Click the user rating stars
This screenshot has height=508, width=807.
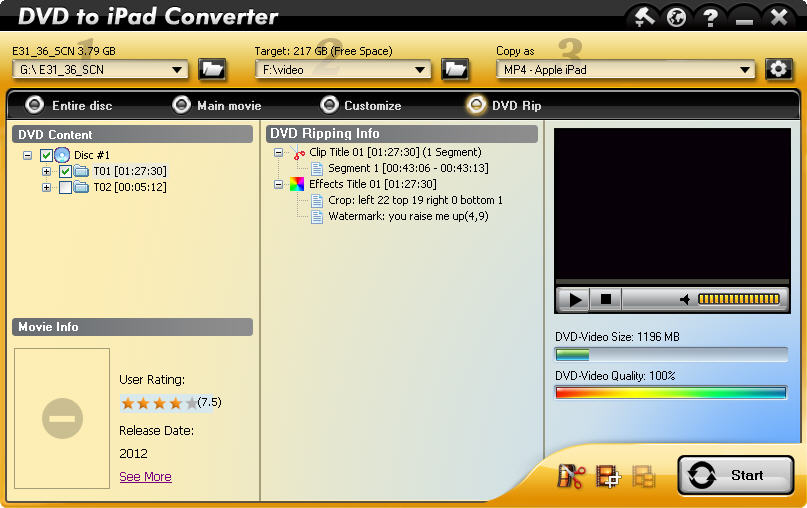coord(159,403)
